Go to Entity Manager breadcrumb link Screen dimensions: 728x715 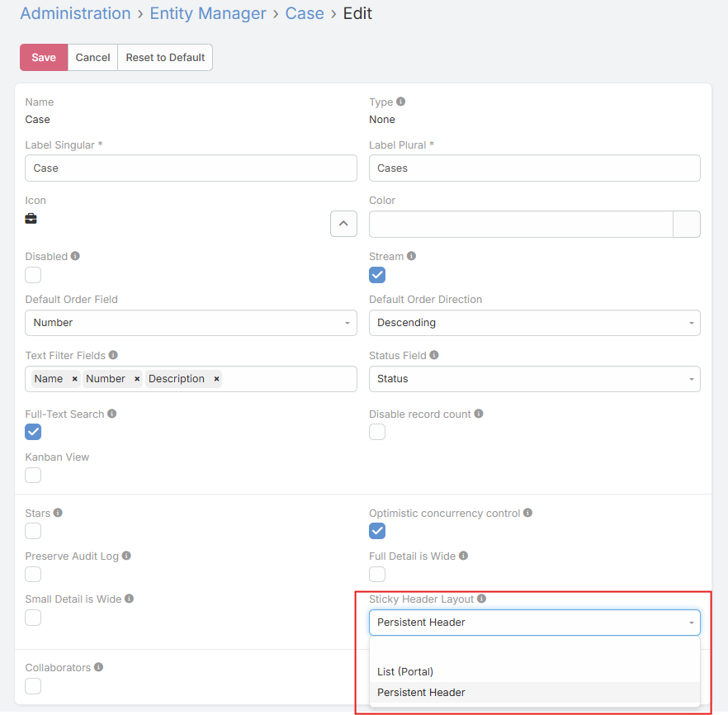point(208,13)
